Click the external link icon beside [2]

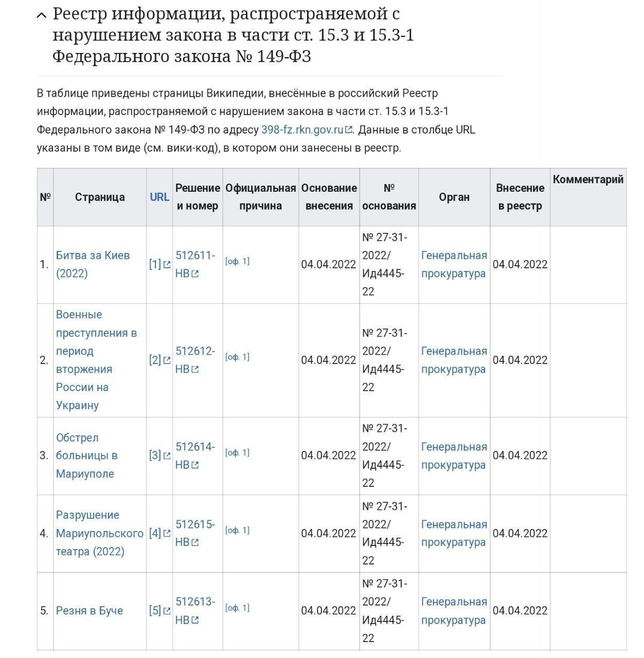pos(166,360)
